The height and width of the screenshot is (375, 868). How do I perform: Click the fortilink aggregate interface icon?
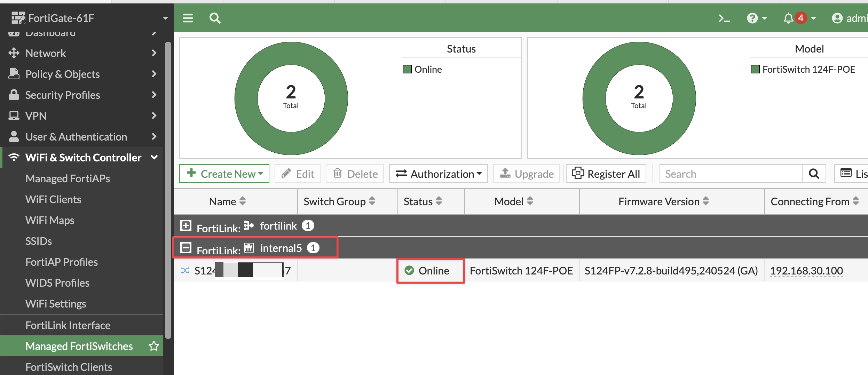[x=248, y=225]
